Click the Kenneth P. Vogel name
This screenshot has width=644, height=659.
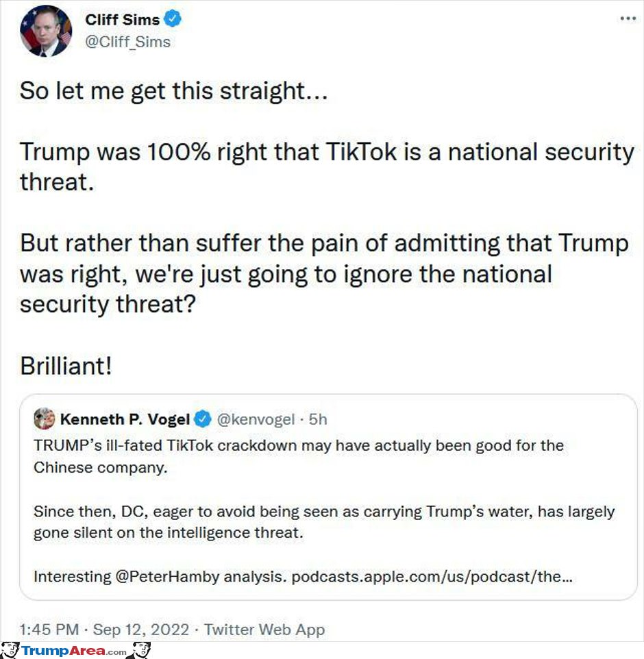click(125, 419)
